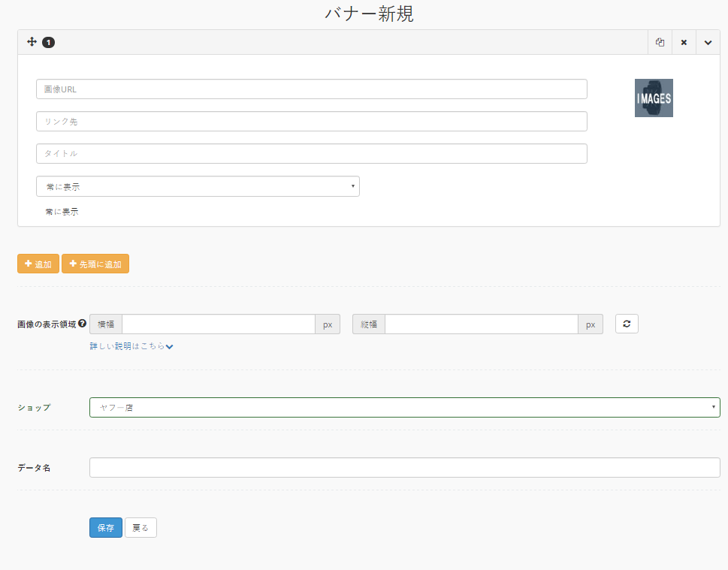Click the help icon beside 画像の表示領域
Viewport: 728px width, 570px height.
coord(82,324)
